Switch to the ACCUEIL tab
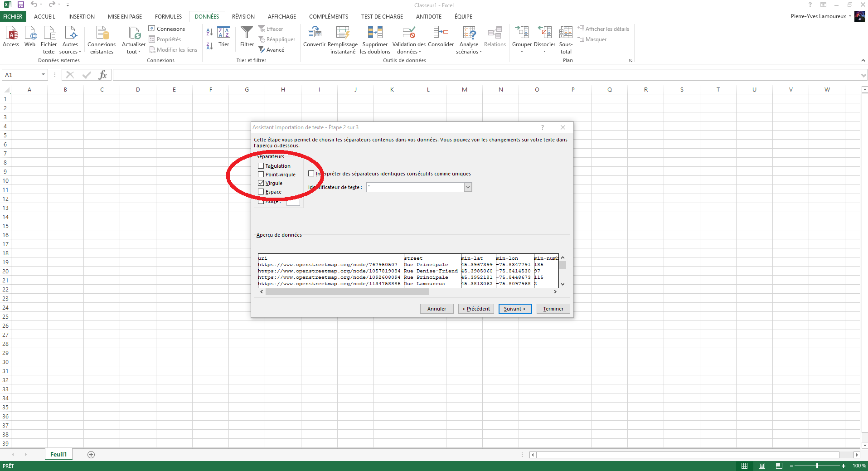Viewport: 868px width, 471px height. coord(44,16)
